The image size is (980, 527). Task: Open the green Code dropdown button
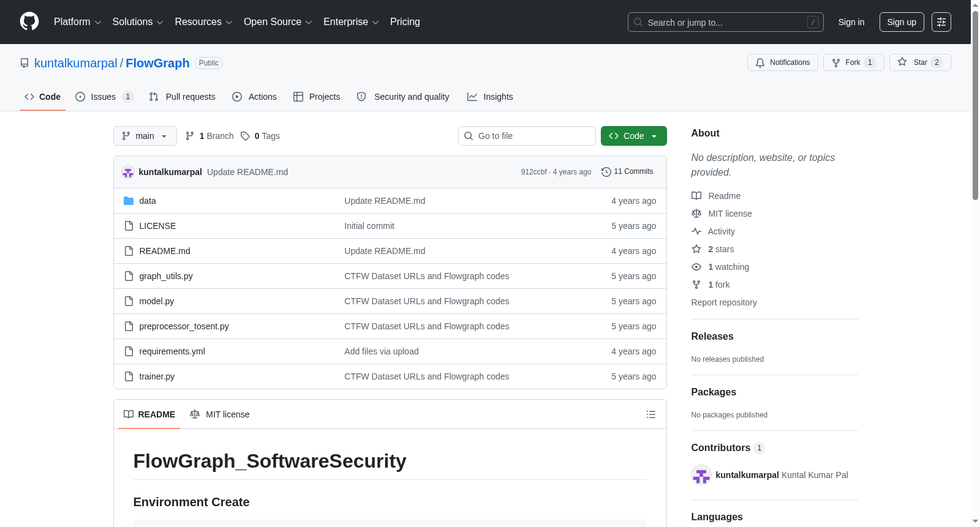click(x=634, y=136)
